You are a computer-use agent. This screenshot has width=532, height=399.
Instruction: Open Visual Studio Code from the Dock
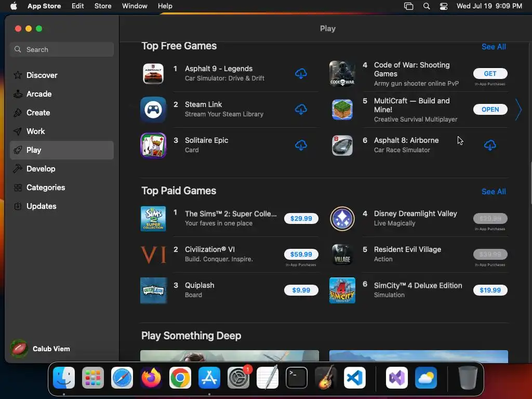tap(354, 378)
